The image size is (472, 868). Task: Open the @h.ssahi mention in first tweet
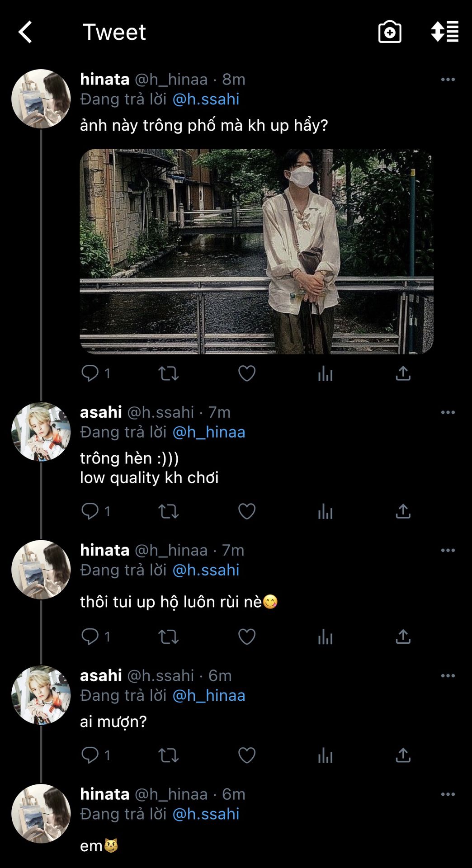(206, 99)
